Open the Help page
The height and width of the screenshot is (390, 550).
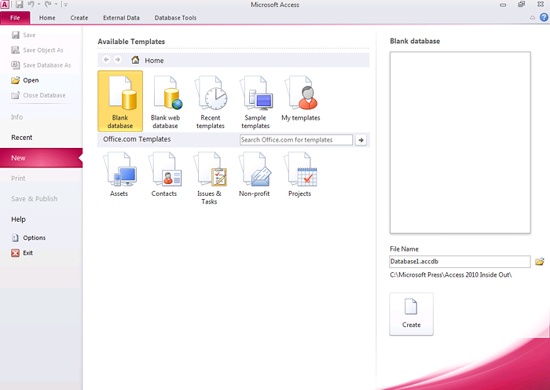click(19, 219)
